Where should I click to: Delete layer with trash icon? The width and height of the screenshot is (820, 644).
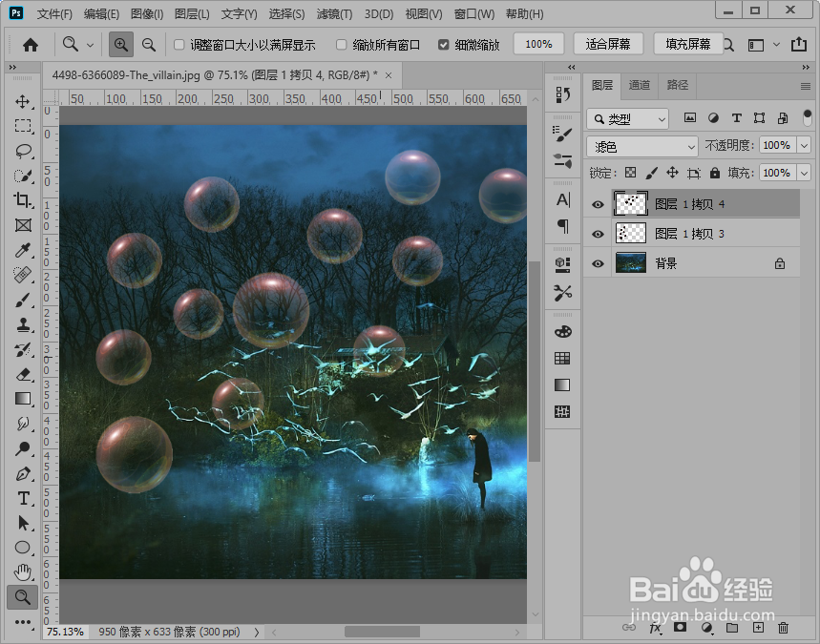click(783, 627)
